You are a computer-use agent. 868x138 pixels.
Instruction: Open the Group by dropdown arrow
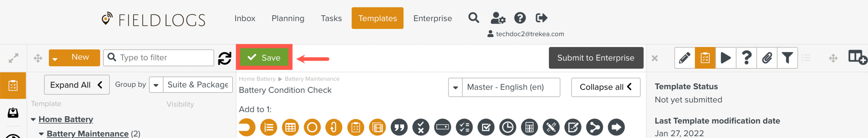pos(156,85)
